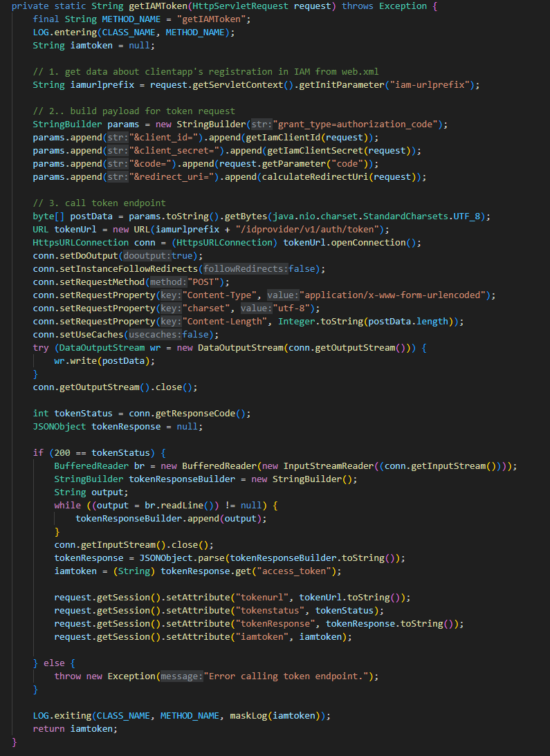Image resolution: width=550 pixels, height=756 pixels.
Task: Click the getInitParameter method call
Action: [x=342, y=85]
